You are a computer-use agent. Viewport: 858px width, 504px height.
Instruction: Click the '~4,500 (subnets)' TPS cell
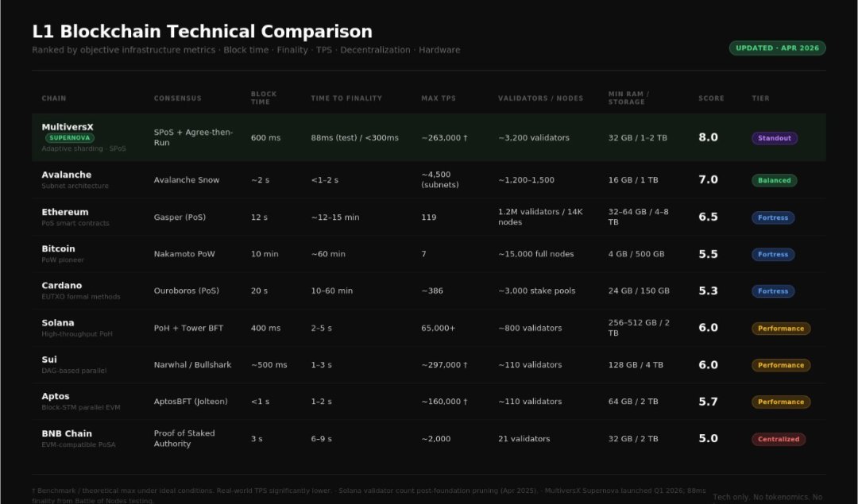(x=439, y=179)
